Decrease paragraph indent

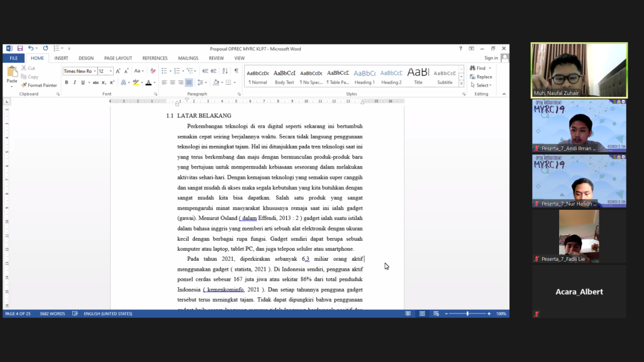coord(205,71)
